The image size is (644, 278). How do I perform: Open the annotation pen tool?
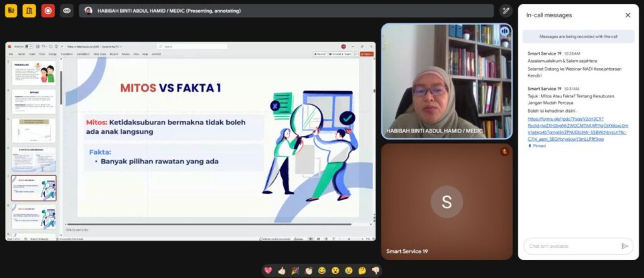(505, 11)
